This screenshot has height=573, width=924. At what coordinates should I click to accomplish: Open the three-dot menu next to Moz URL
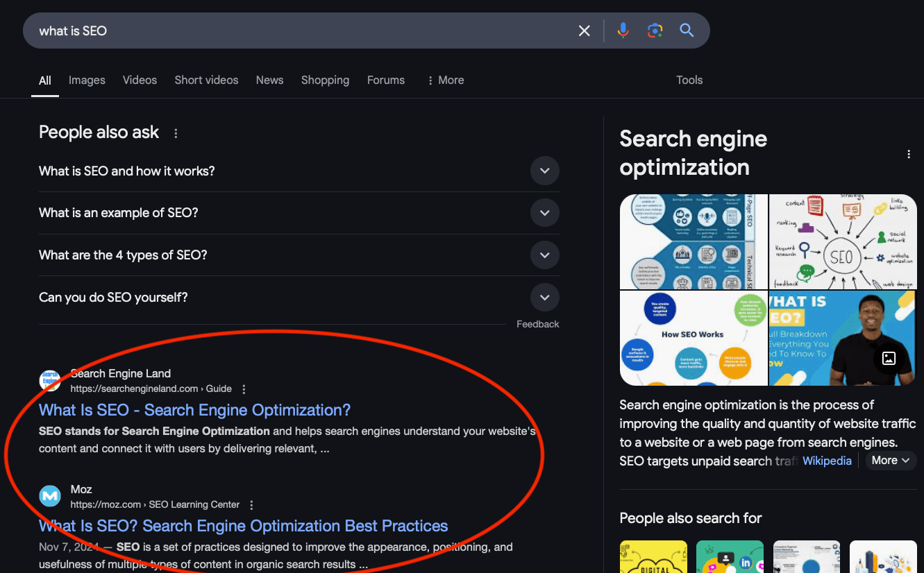[251, 505]
